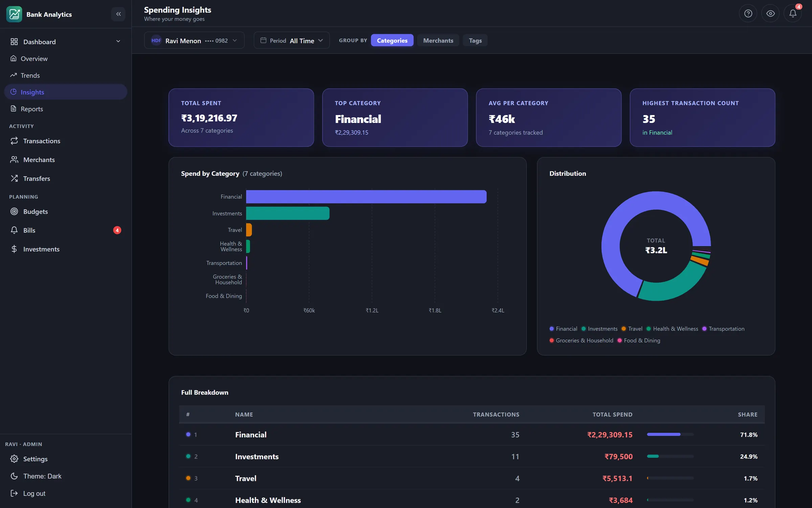Viewport: 812px width, 508px height.
Task: Toggle Food & Dining in legend
Action: click(639, 340)
